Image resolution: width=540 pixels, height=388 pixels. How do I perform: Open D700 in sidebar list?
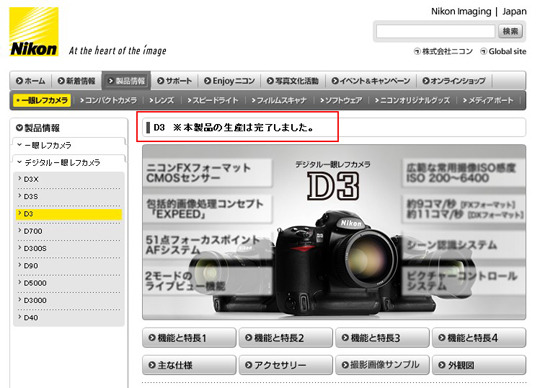point(69,231)
